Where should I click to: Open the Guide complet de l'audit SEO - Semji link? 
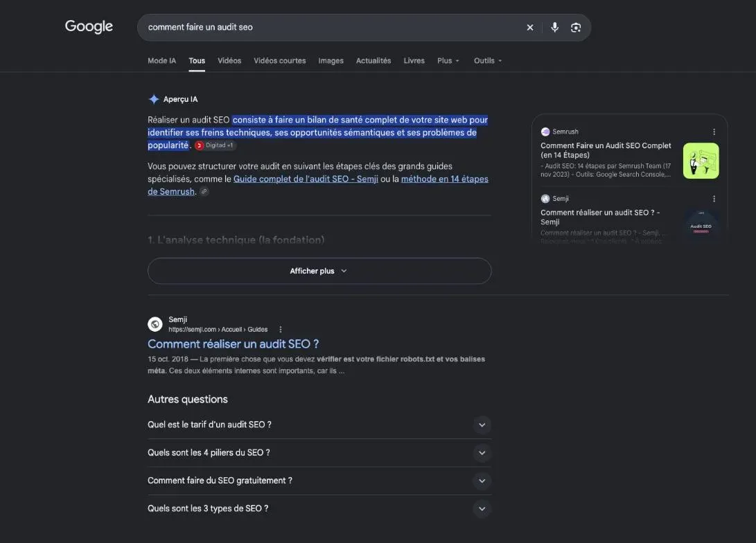[306, 179]
